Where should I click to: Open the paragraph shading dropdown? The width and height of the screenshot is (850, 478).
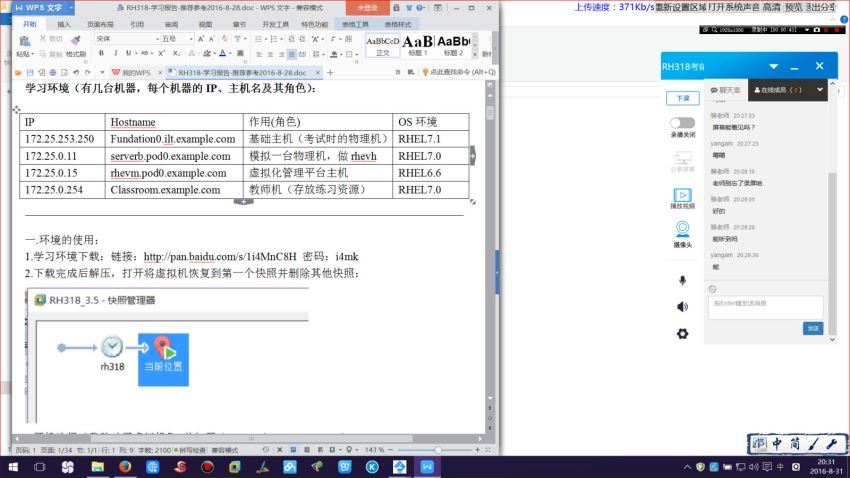(341, 54)
